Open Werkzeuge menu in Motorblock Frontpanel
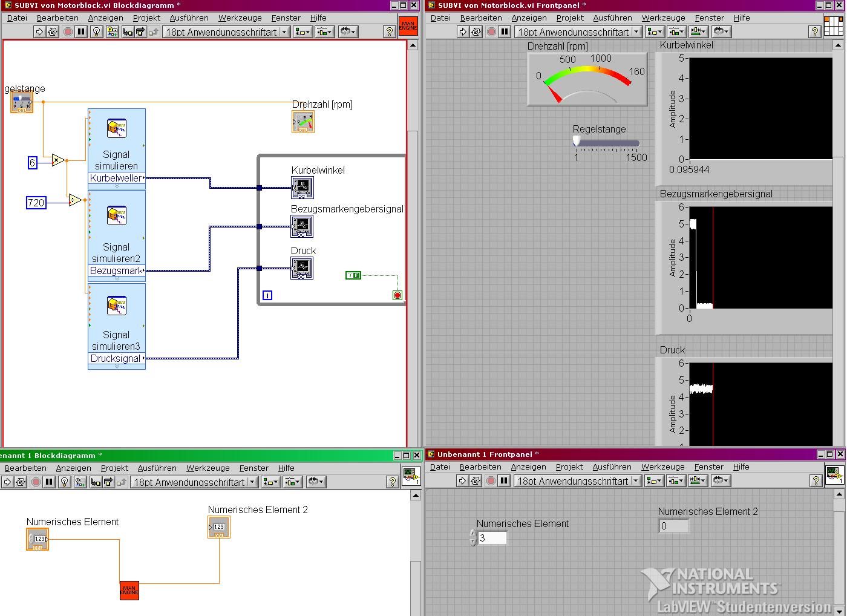Screen dimensions: 847x616 click(x=663, y=18)
